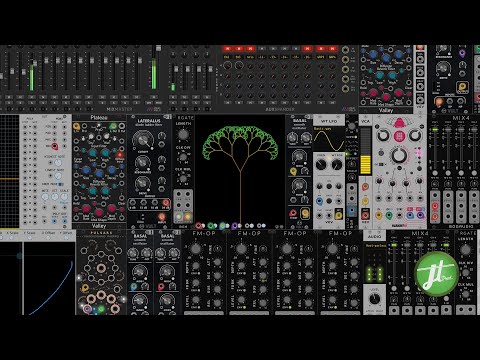This screenshot has height=360, width=480.
Task: Click the Y Scale label on the bottom-left scope
Action: tap(29, 233)
